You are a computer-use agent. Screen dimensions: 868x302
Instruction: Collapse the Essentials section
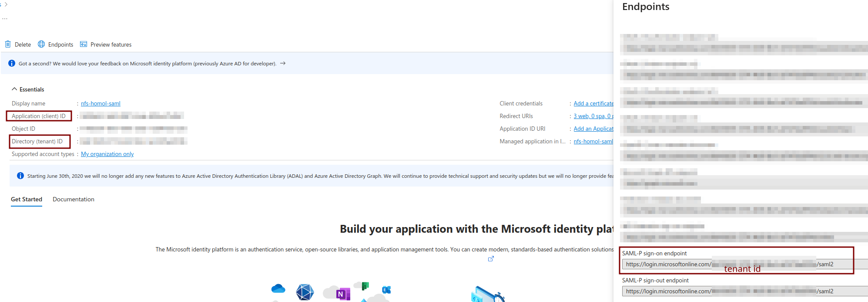(15, 89)
